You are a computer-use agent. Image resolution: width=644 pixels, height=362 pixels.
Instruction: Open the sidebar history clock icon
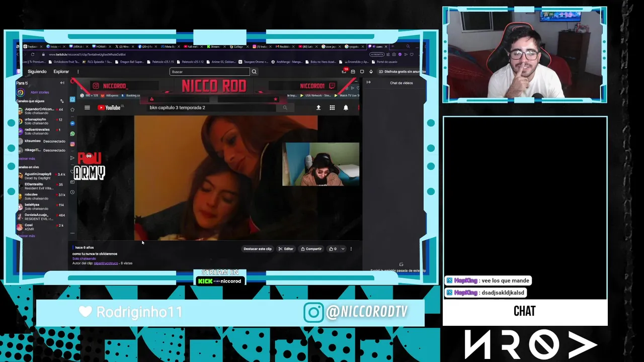72,192
